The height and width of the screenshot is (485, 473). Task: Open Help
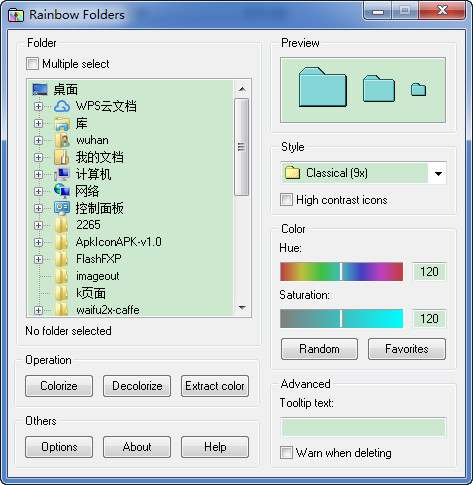click(x=215, y=447)
